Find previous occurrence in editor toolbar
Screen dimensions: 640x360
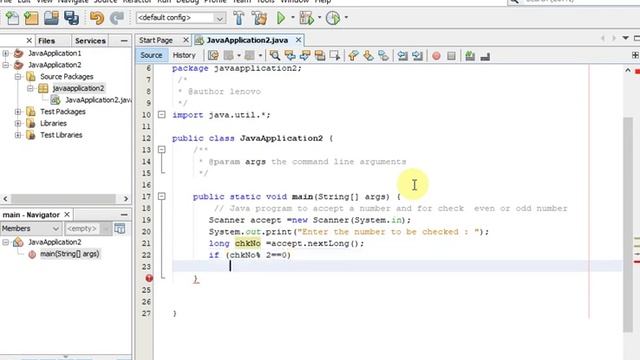(290, 56)
